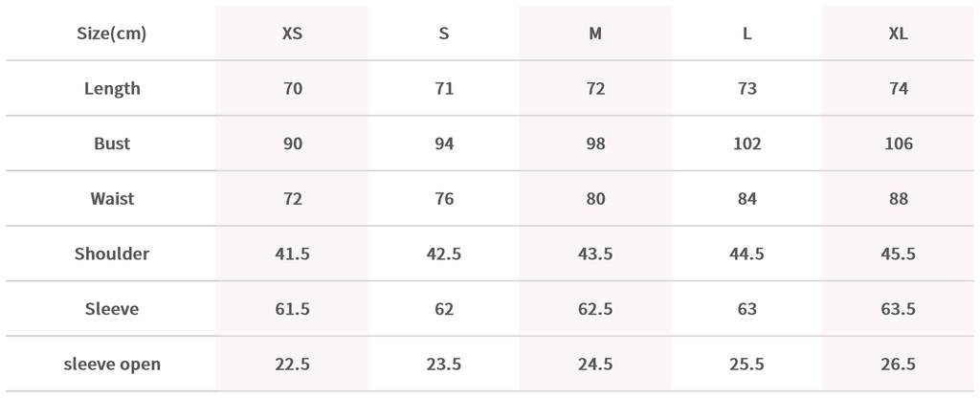Viewport: 980px width, 398px height.
Task: Select the S size column header
Action: coord(444,33)
